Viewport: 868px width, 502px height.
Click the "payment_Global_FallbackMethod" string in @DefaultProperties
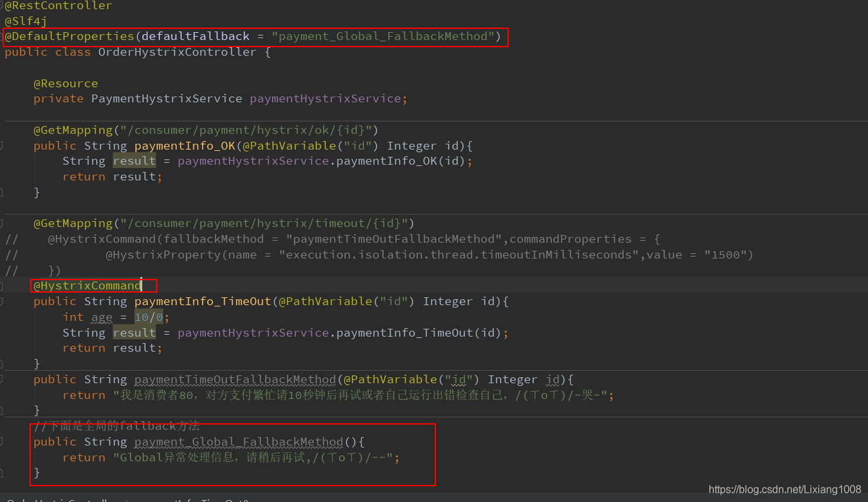383,36
